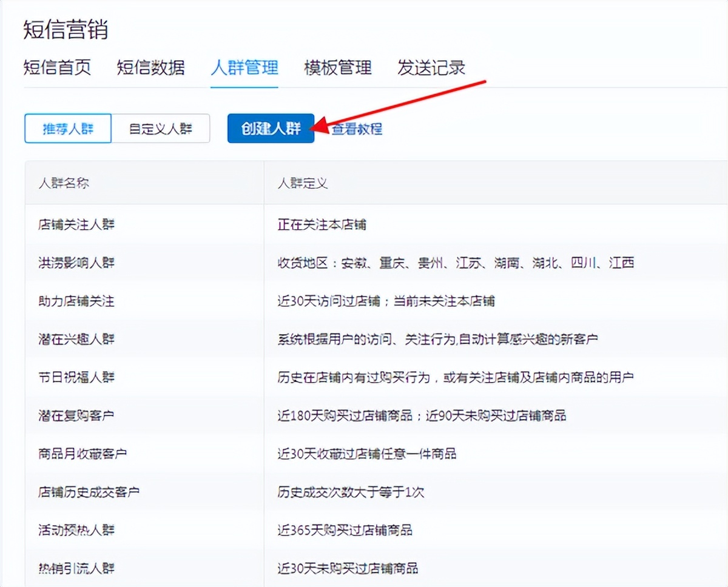Select the 商品月收藏客户 row name
Image resolution: width=728 pixels, height=587 pixels.
(83, 454)
